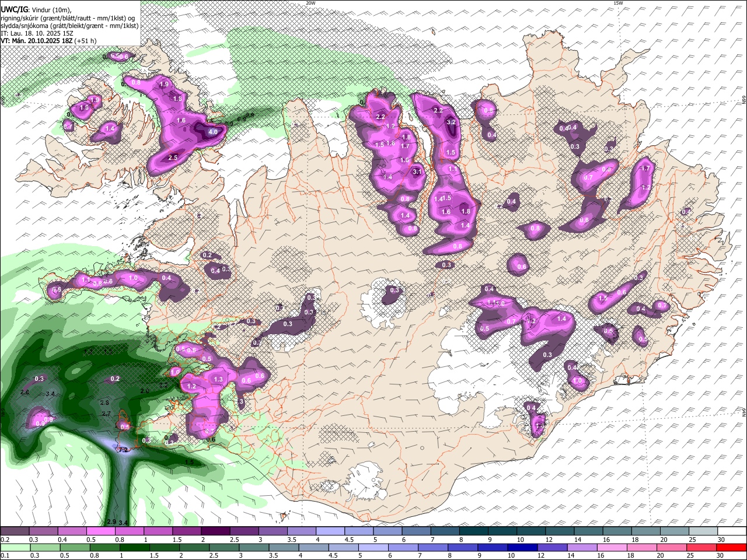Click the valid time "VT: Mán. 20.10.2025 18Z"

pos(37,41)
